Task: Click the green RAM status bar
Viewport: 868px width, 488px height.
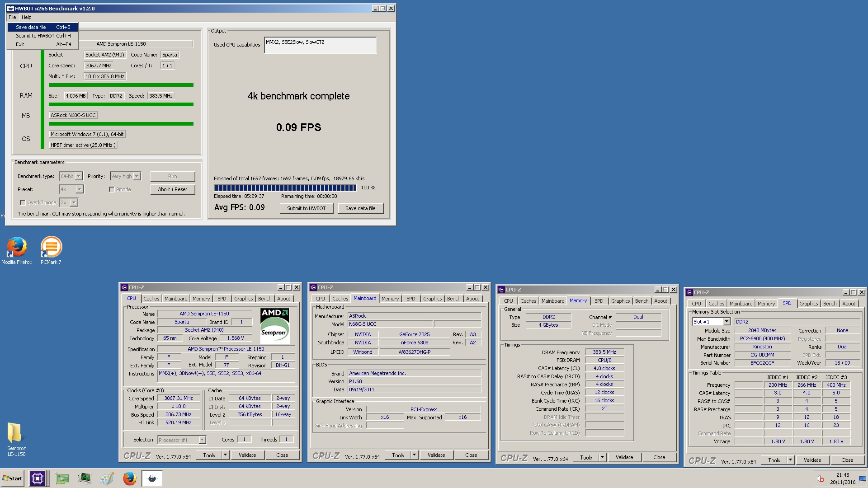Action: [121, 104]
